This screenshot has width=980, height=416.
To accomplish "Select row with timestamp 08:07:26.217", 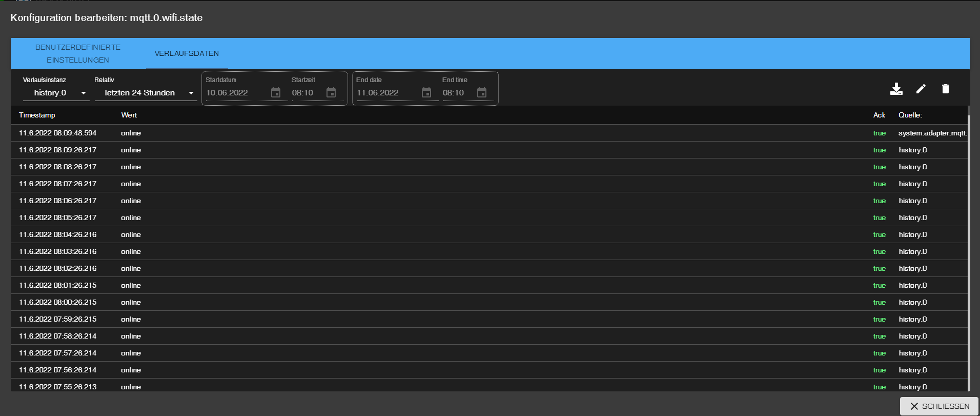I will pyautogui.click(x=489, y=184).
